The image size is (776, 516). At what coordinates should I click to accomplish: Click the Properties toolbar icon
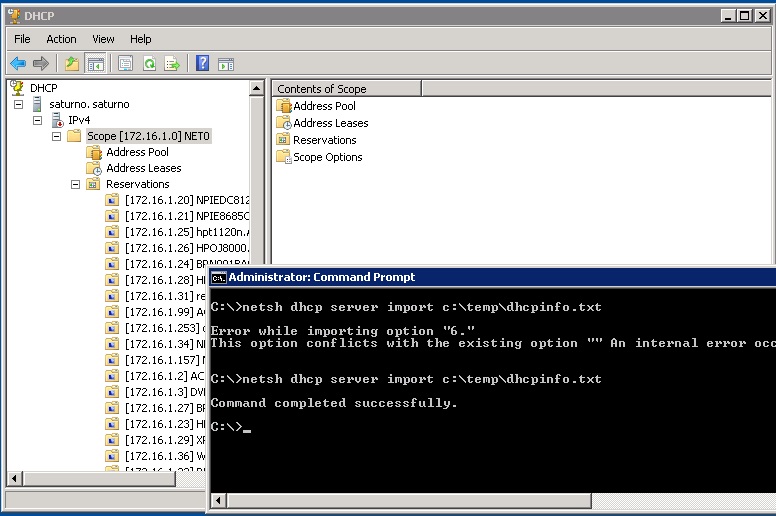coord(126,64)
